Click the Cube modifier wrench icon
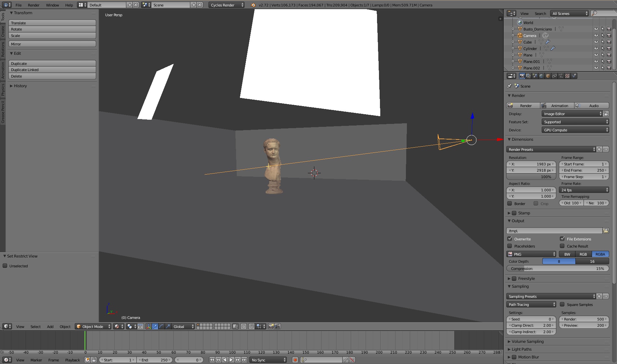The height and width of the screenshot is (364, 617). click(548, 42)
